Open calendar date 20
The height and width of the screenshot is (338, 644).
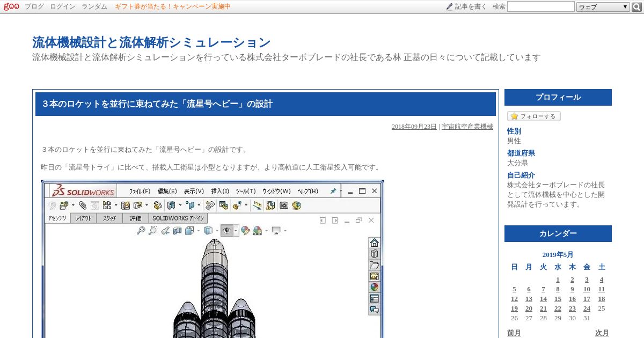pyautogui.click(x=529, y=308)
